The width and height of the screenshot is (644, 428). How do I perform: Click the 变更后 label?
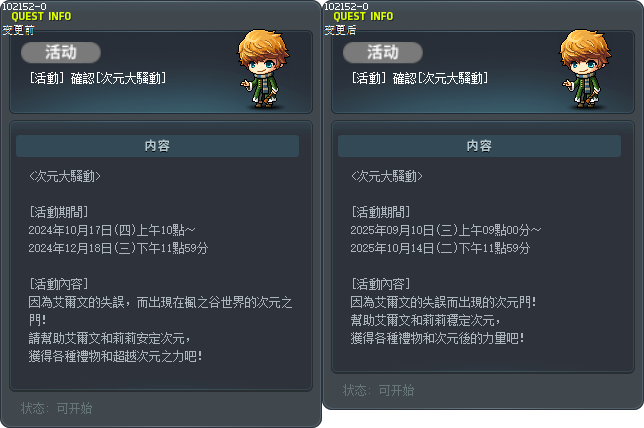tap(340, 30)
